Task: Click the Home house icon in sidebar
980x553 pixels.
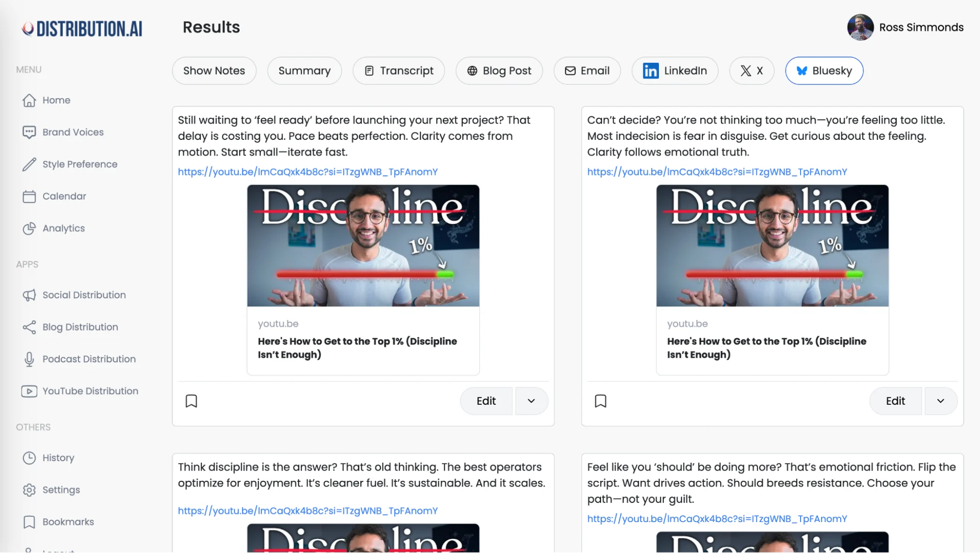Action: (x=29, y=100)
